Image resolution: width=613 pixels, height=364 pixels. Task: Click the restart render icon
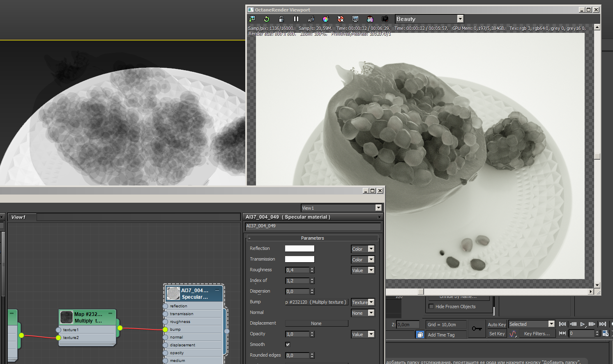click(x=266, y=19)
